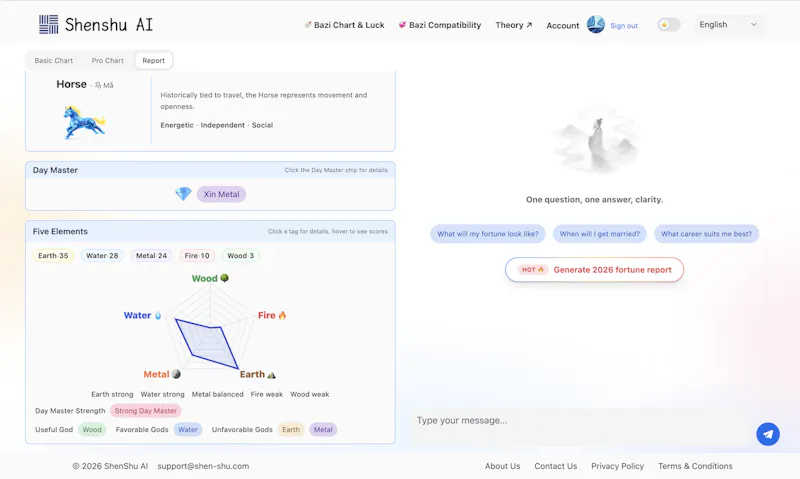Click the Metal 24 element tag
Image resolution: width=800 pixels, height=479 pixels.
[152, 256]
